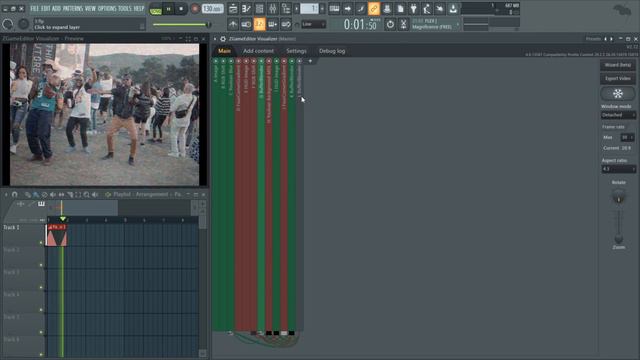
Task: Switch to the Debug log tab
Action: pos(332,51)
